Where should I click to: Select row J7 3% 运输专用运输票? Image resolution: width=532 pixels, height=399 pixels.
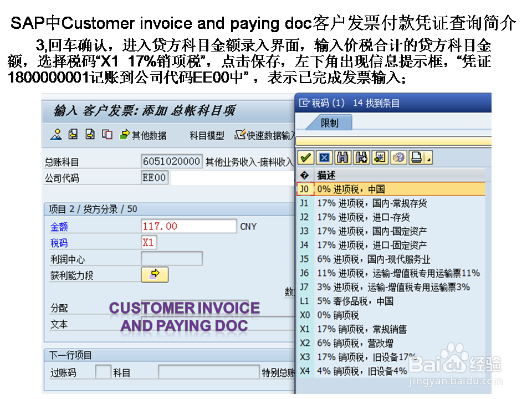[391, 287]
